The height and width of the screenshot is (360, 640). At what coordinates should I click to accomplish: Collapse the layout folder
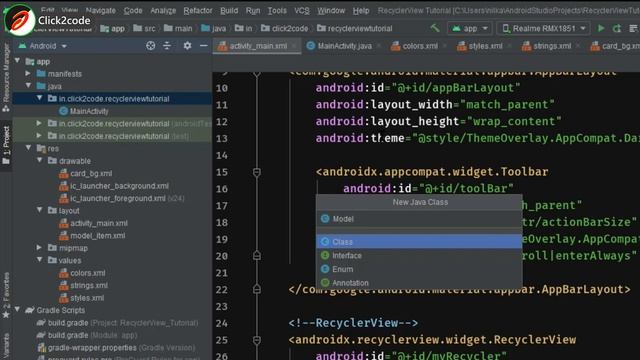[x=40, y=210]
